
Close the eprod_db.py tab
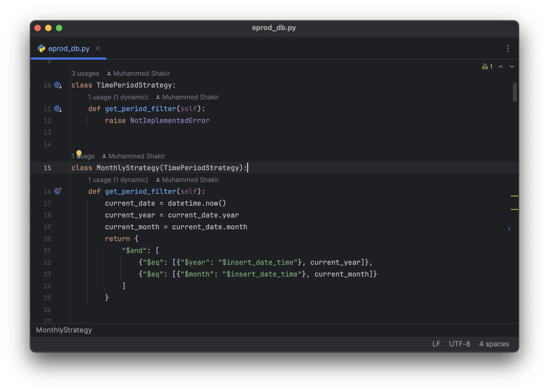(x=98, y=48)
